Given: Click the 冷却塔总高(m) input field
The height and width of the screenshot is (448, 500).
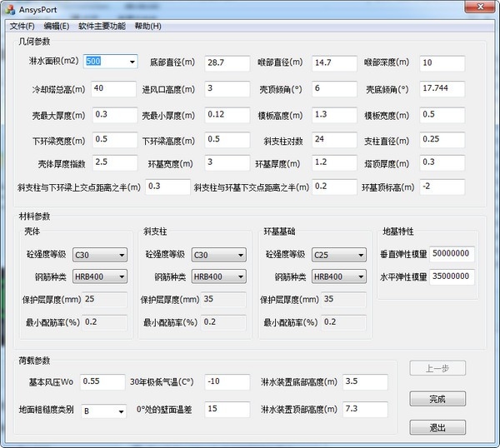Looking at the screenshot, I should (x=114, y=89).
